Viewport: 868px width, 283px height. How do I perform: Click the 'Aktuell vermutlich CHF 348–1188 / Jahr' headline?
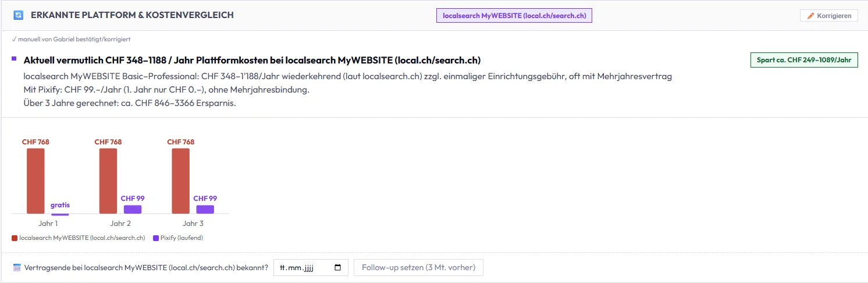[x=252, y=61]
